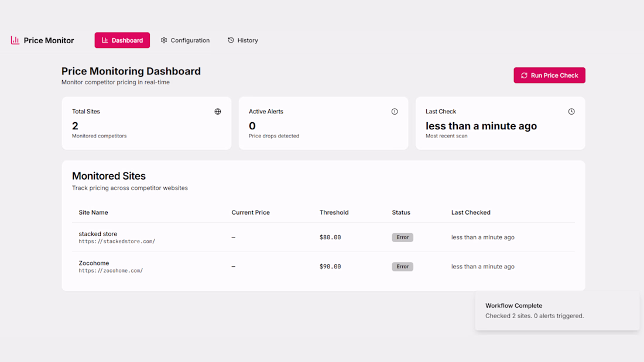Image resolution: width=644 pixels, height=362 pixels.
Task: Click the refresh icon on Run Price Check
Action: (524, 75)
